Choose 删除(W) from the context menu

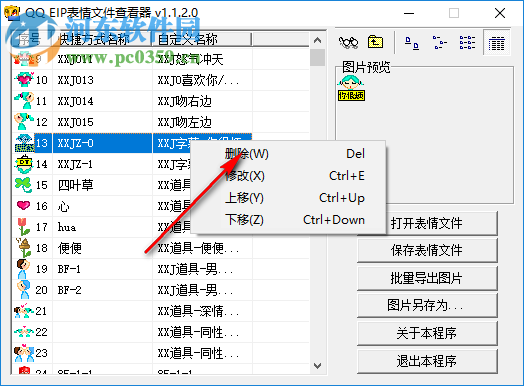pyautogui.click(x=288, y=154)
